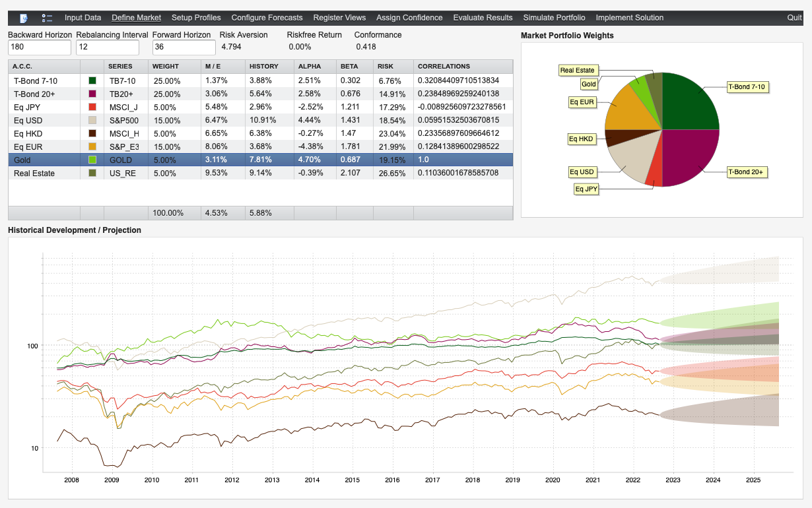812x508 pixels.
Task: Click the Rebalancing Interval input field
Action: (x=108, y=48)
